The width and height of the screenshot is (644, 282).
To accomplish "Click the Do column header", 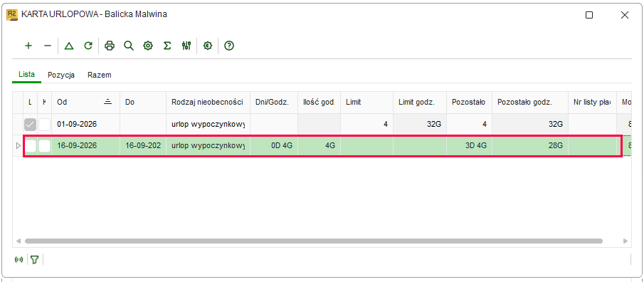I will click(x=143, y=103).
